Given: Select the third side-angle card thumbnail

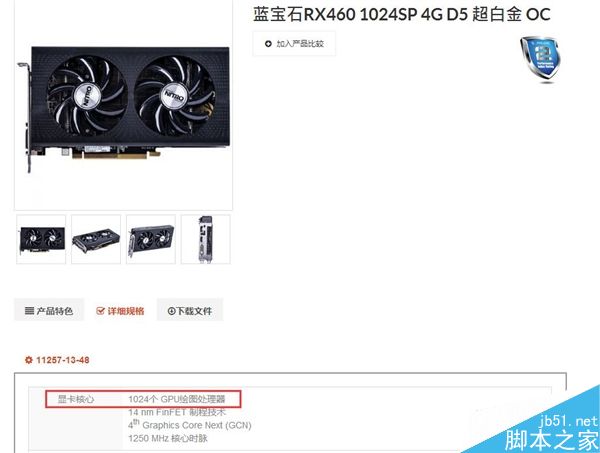Looking at the screenshot, I should coord(151,239).
